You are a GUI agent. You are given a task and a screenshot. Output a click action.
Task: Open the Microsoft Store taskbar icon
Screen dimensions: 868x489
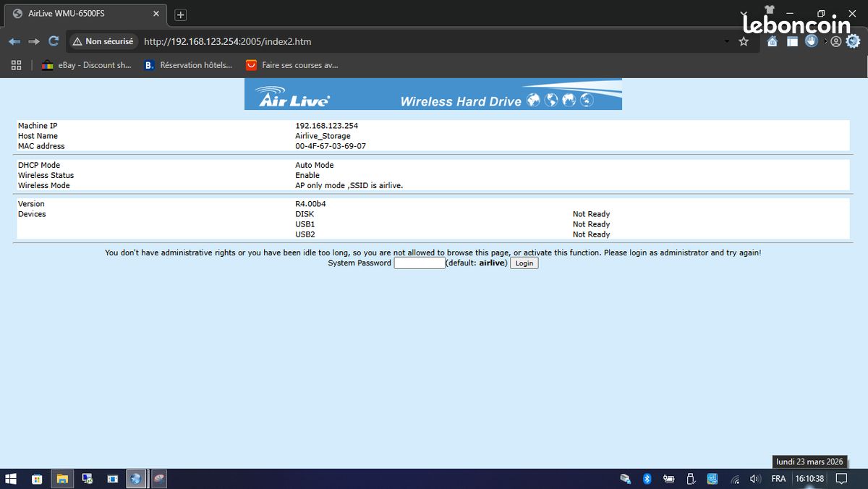tap(37, 479)
